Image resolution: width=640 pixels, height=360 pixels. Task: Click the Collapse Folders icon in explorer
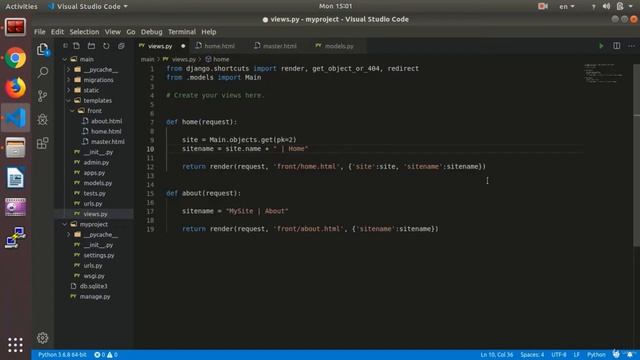click(x=121, y=46)
